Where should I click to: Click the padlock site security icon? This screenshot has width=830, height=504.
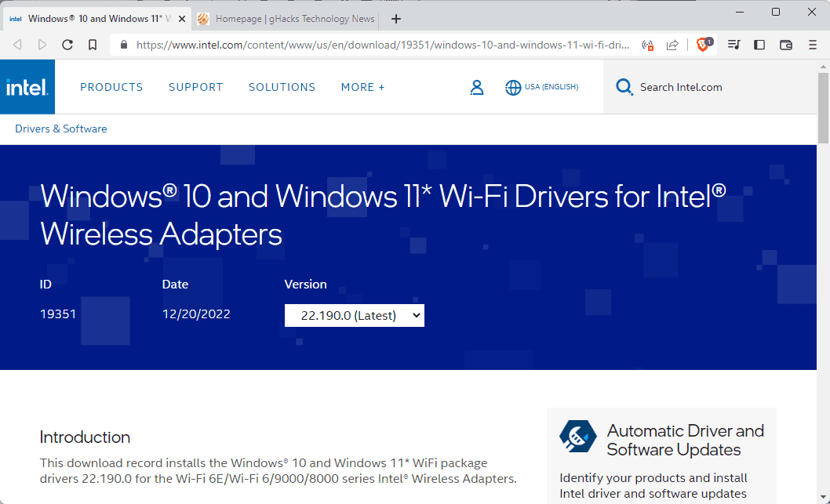124,45
